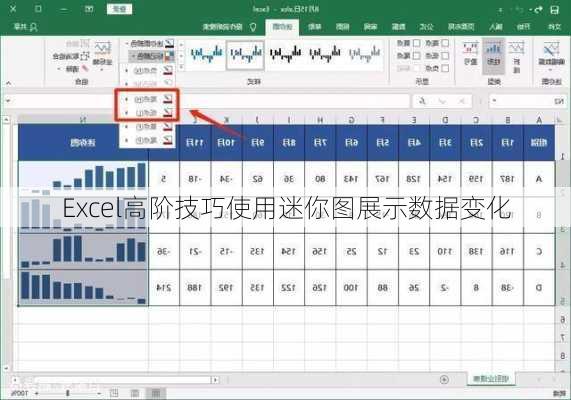Collapse the ribbon with the chevron

8,83
